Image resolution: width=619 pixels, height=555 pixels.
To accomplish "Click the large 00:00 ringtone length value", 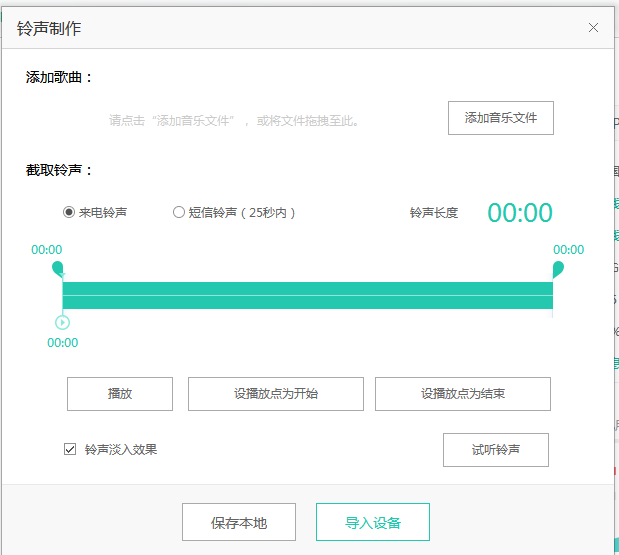I will [x=520, y=213].
